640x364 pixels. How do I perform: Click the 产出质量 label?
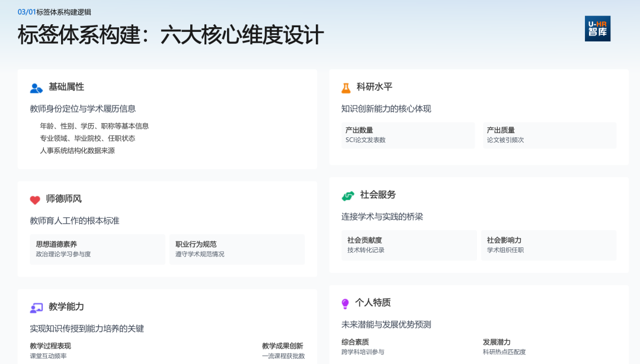point(501,130)
